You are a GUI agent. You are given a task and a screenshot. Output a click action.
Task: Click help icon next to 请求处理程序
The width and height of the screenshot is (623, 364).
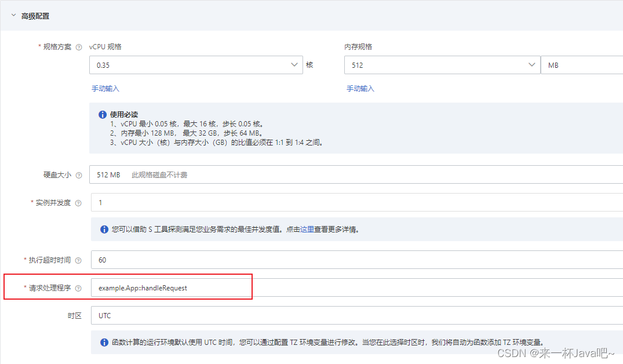tap(78, 288)
